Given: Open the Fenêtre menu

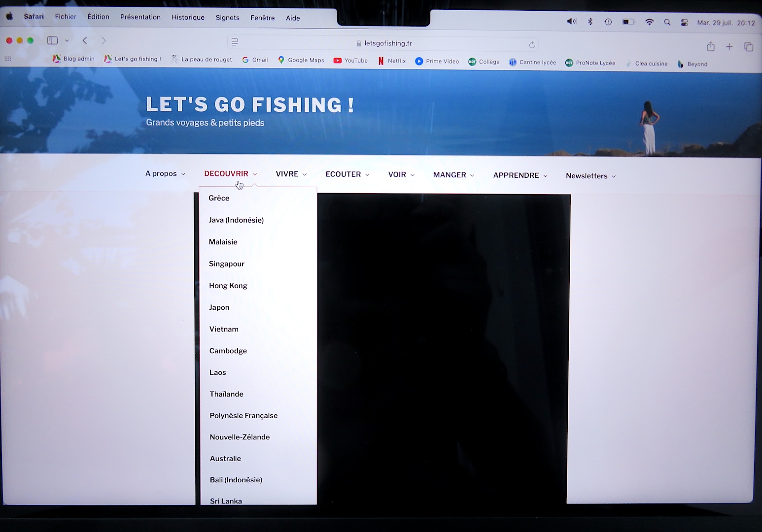Looking at the screenshot, I should click(x=263, y=18).
